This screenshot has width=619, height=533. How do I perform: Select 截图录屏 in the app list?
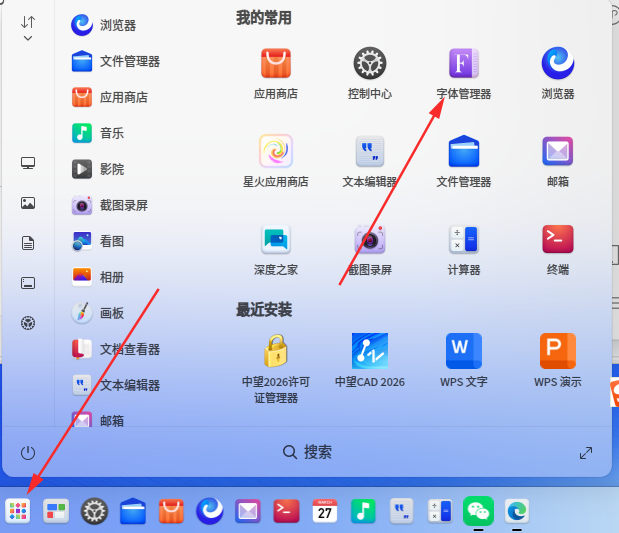pyautogui.click(x=110, y=205)
